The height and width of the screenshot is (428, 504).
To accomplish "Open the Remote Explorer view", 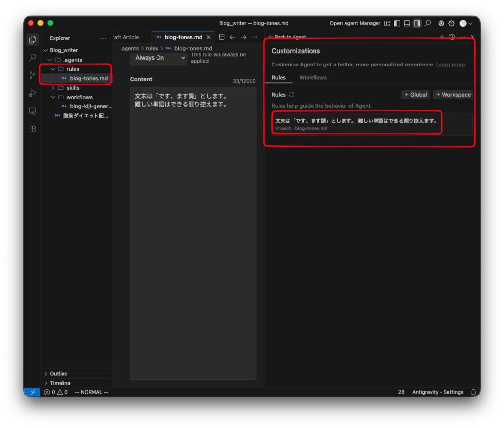I will coord(32,111).
